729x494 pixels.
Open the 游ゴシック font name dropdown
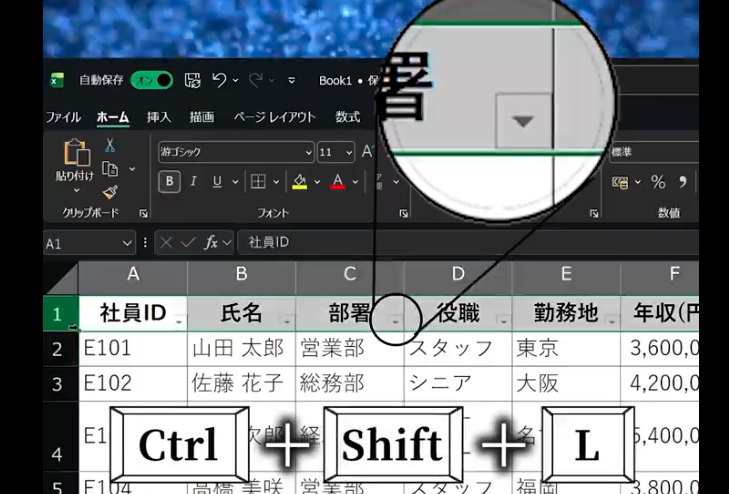pyautogui.click(x=308, y=153)
